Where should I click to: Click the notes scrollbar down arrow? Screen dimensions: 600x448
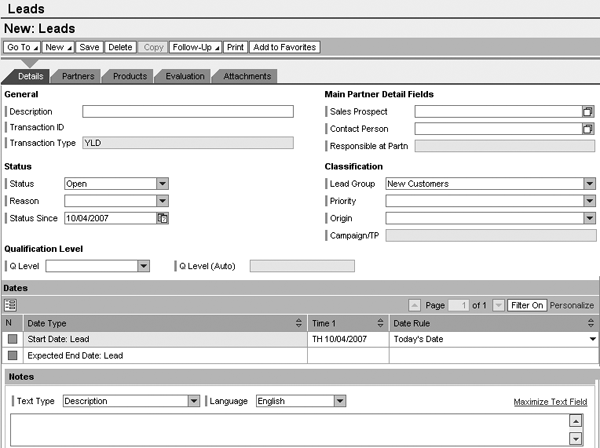click(x=576, y=439)
